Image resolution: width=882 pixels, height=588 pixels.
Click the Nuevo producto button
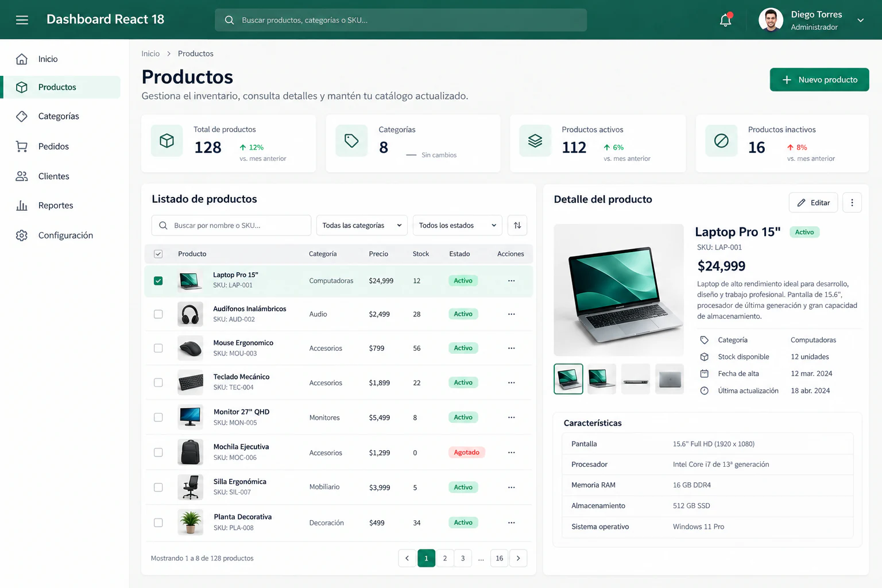[x=819, y=80]
